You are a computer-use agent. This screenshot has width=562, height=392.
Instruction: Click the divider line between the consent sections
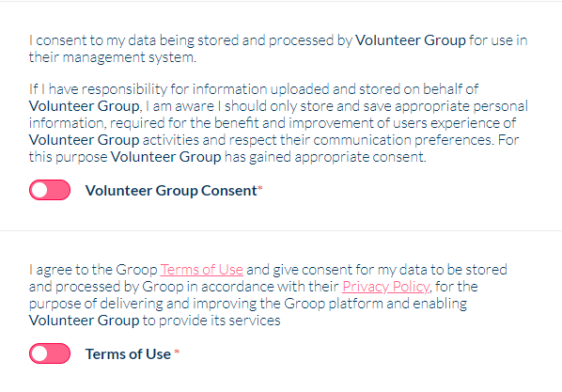(x=281, y=230)
